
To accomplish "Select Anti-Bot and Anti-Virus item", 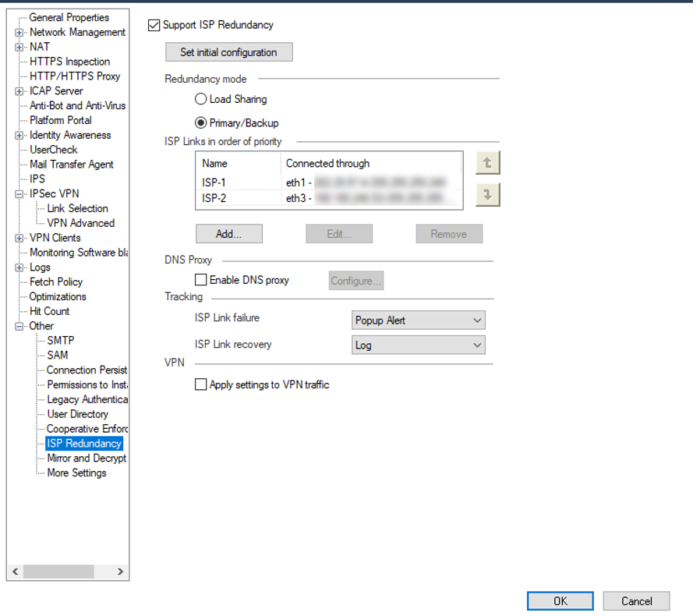I will point(78,106).
